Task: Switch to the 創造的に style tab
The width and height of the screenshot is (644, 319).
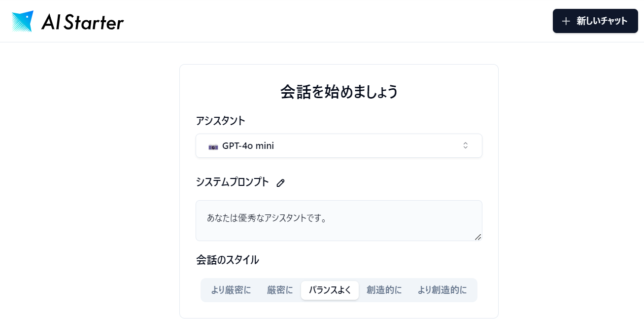Action: click(384, 290)
